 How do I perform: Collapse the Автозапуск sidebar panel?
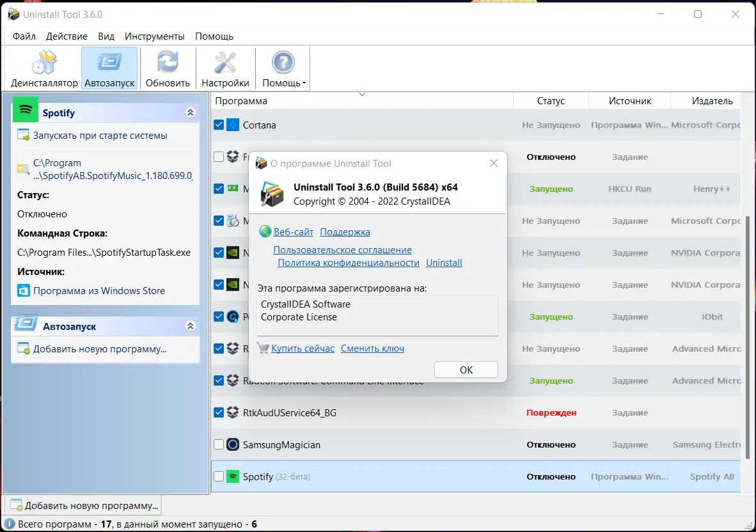(x=191, y=325)
